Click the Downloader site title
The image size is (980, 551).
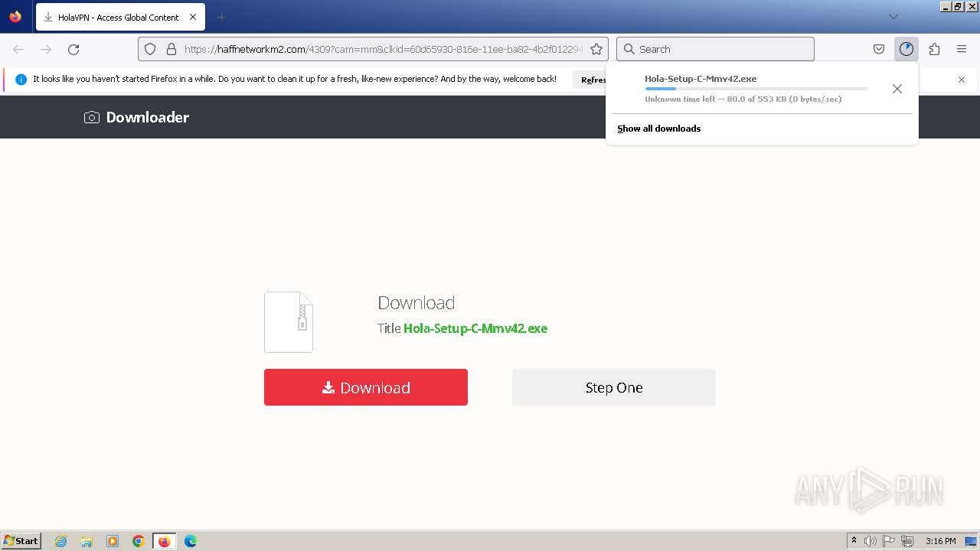[x=148, y=117]
